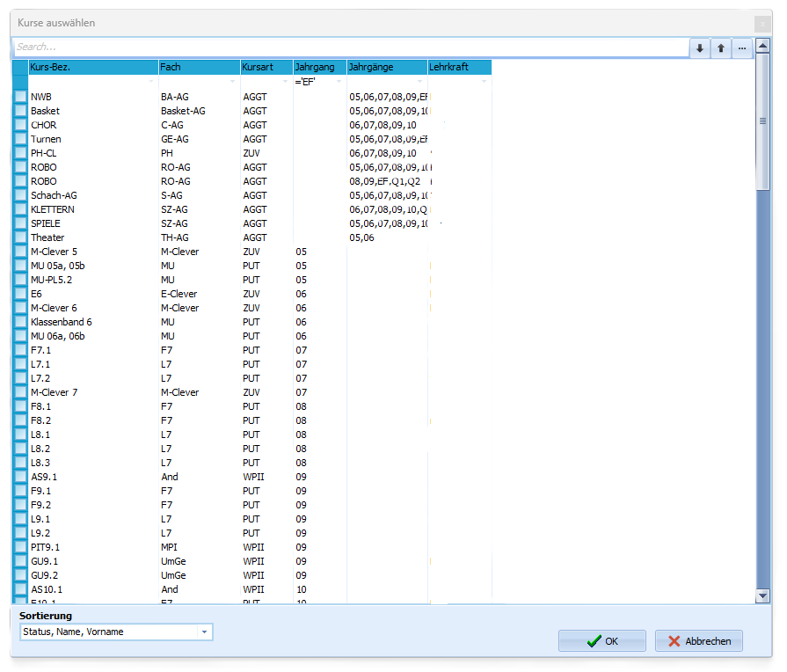Tick the checkbox for Klassenband 6
The image size is (787, 672).
point(20,321)
